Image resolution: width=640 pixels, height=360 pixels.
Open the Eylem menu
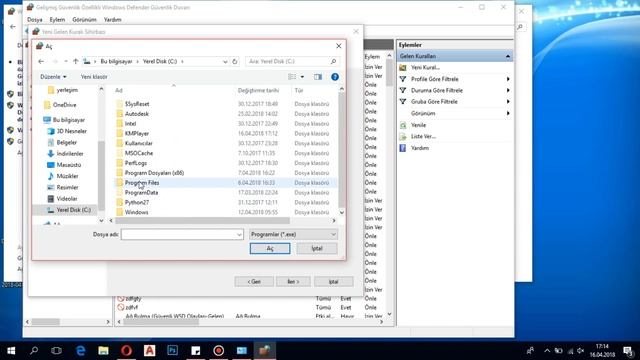[57, 20]
